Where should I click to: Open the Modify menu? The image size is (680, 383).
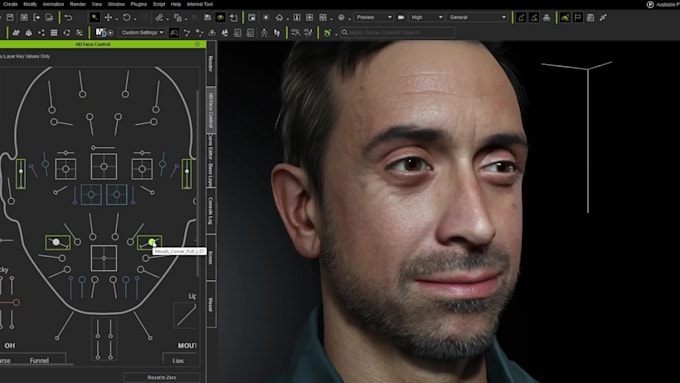click(x=30, y=4)
